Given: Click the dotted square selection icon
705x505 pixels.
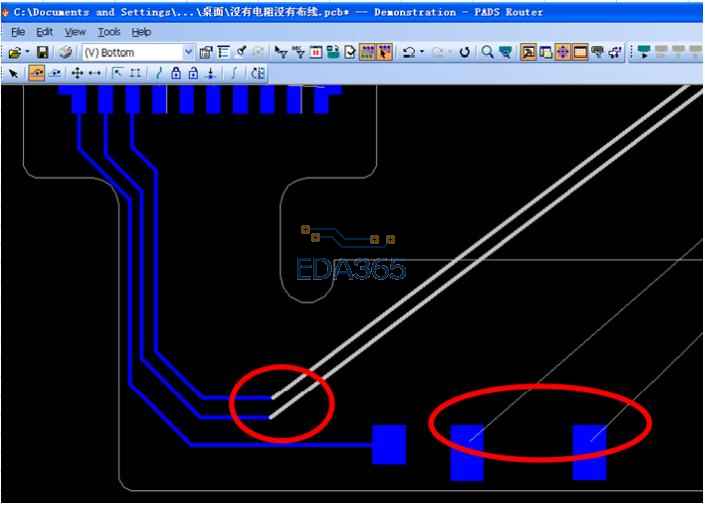Looking at the screenshot, I should tap(135, 73).
